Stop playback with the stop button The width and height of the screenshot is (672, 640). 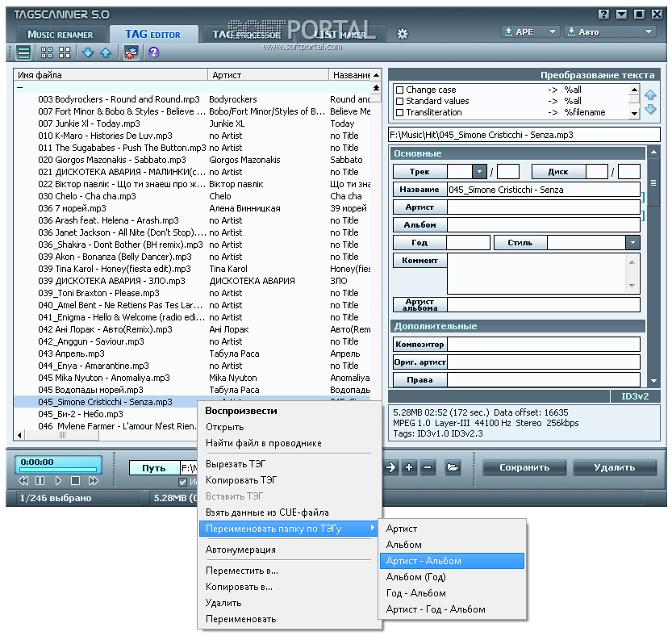click(76, 480)
